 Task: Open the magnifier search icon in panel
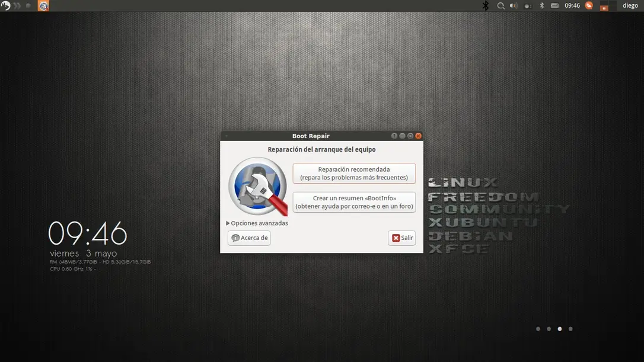(x=500, y=6)
